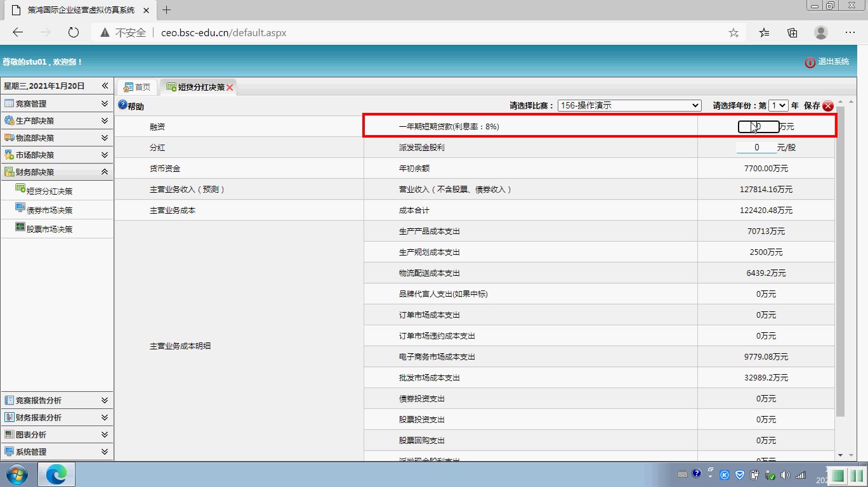Image resolution: width=868 pixels, height=487 pixels.
Task: Click the browser address bar URL
Action: point(223,32)
